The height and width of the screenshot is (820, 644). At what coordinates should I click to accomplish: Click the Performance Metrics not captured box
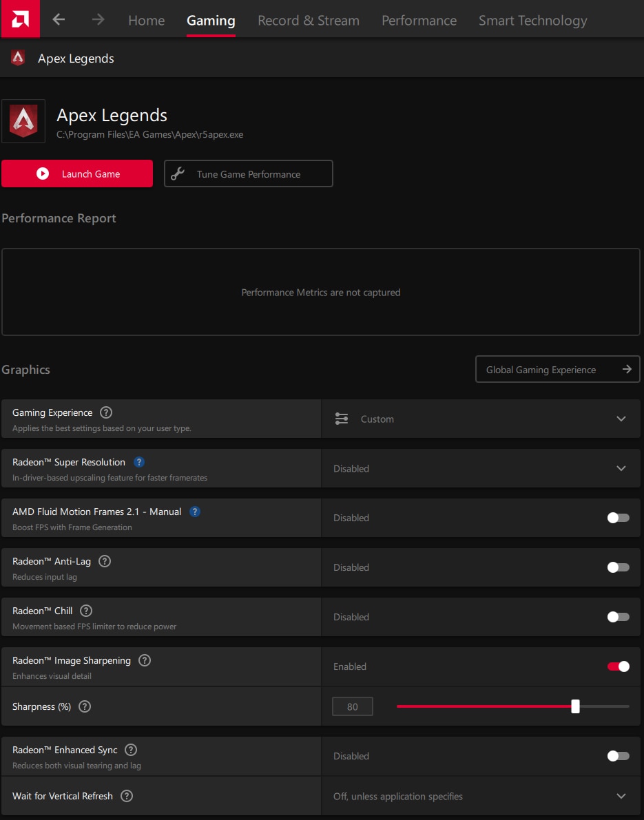[x=321, y=292]
